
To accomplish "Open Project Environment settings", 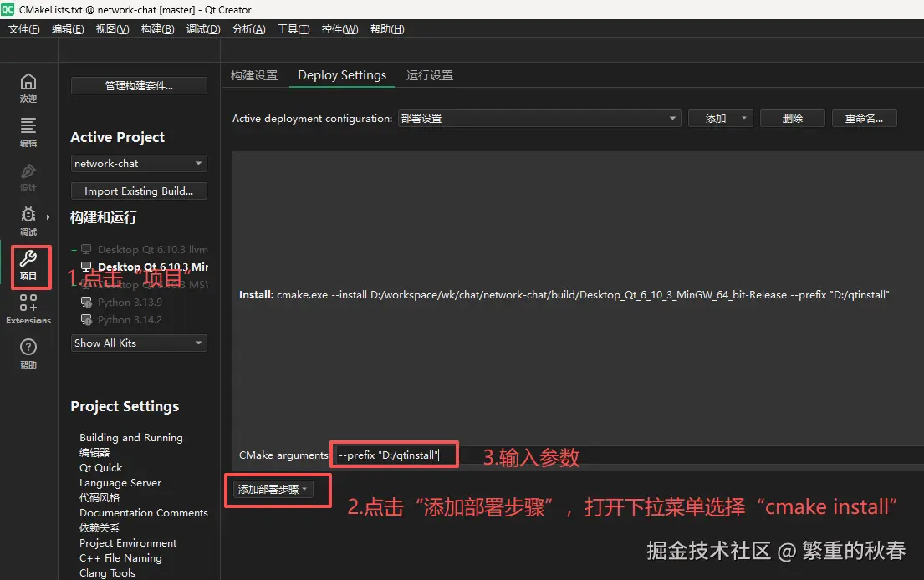I will coord(128,543).
